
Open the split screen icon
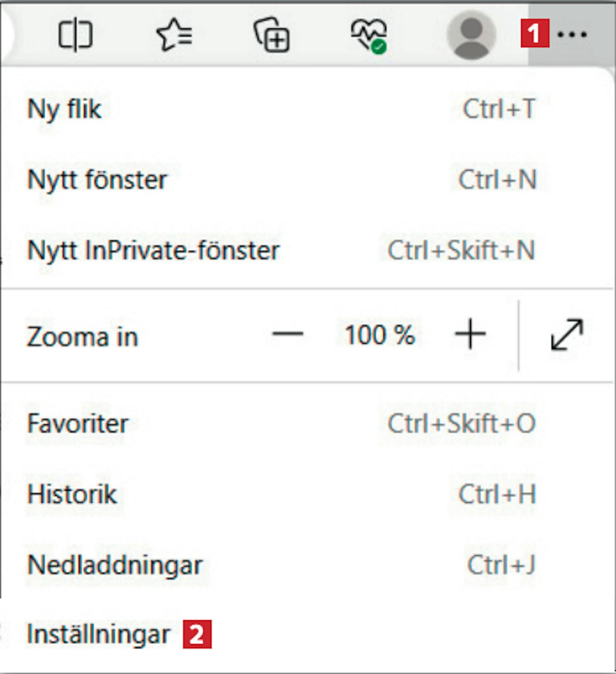pyautogui.click(x=75, y=35)
